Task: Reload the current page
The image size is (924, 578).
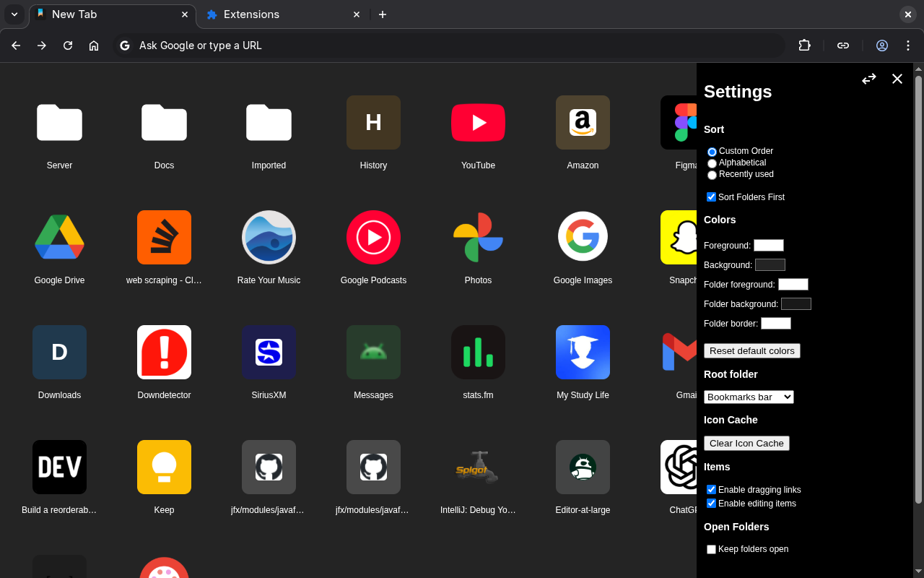Action: click(68, 46)
